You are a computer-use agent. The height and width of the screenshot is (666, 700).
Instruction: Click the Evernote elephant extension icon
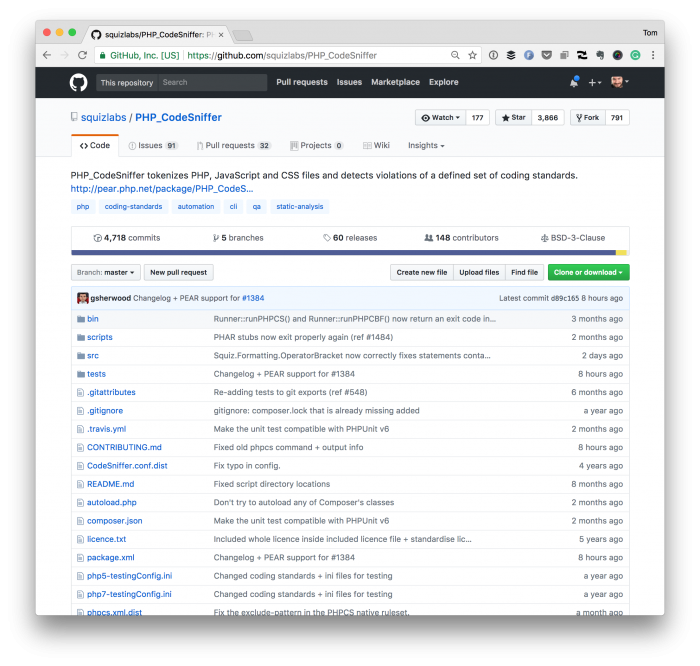click(x=600, y=55)
